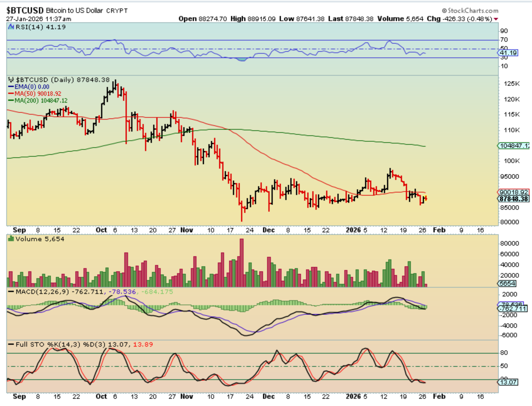Viewport: 532px width, 406px height.
Task: Click the red line marker before MA(50)
Action: (11, 94)
